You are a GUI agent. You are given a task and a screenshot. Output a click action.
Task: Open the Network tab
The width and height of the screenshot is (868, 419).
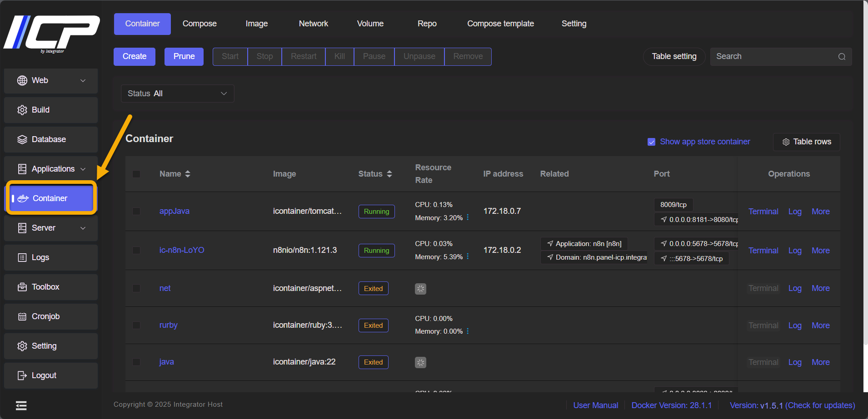click(x=314, y=24)
